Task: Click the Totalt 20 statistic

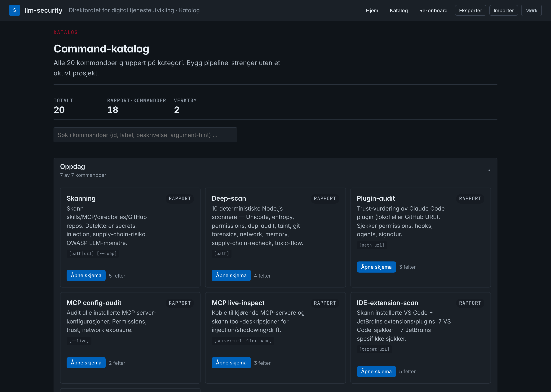Action: pyautogui.click(x=63, y=106)
